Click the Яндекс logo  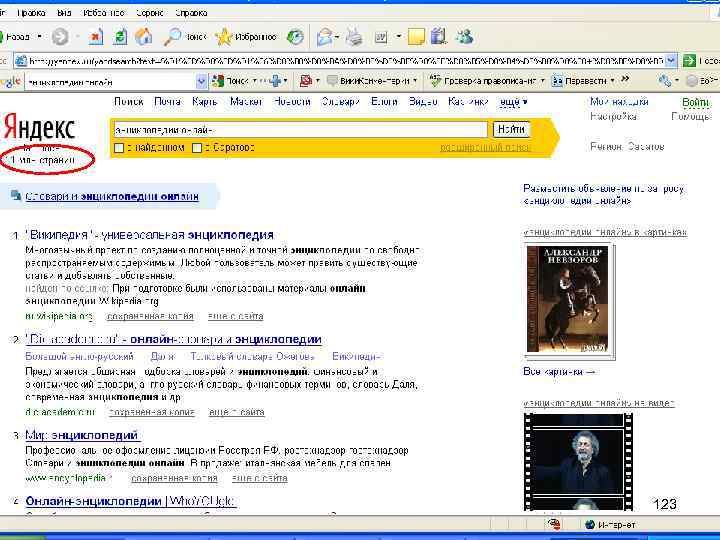pos(39,127)
